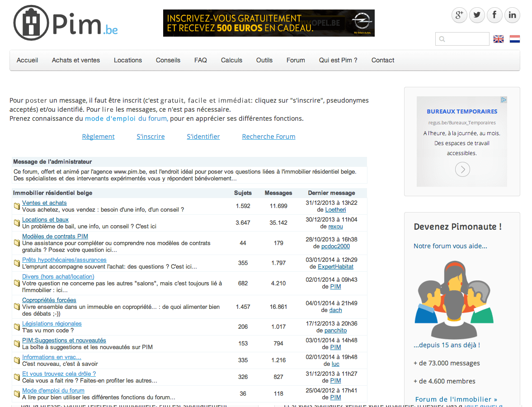532x407 pixels.
Task: Click the Pimonaute people illustration
Action: [x=454, y=300]
